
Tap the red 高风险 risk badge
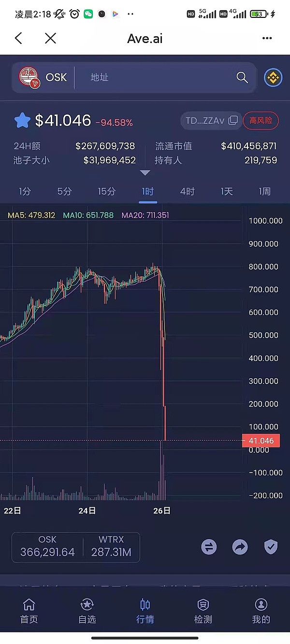tap(261, 120)
